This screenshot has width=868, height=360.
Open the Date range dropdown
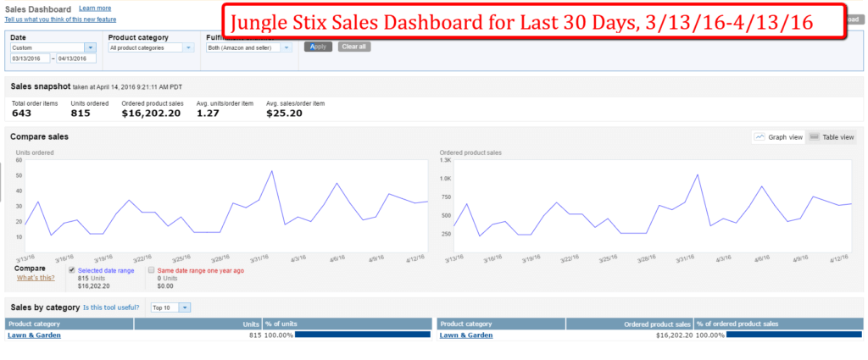(90, 48)
